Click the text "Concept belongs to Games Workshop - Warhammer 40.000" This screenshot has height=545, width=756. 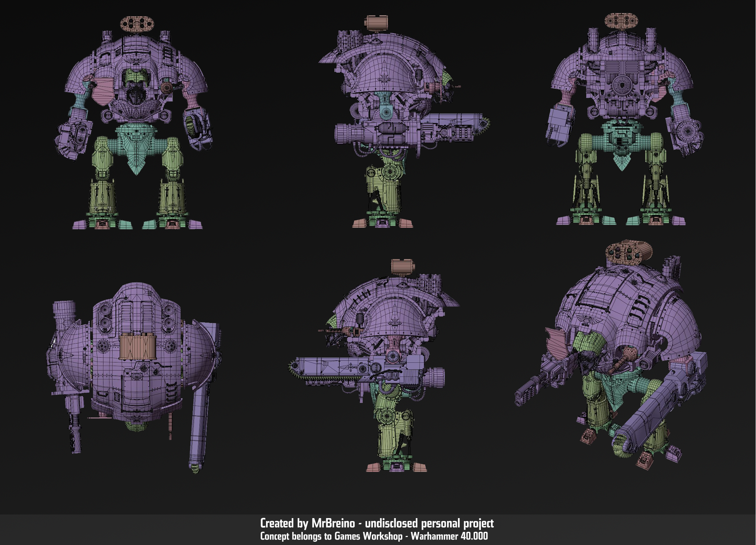(374, 536)
